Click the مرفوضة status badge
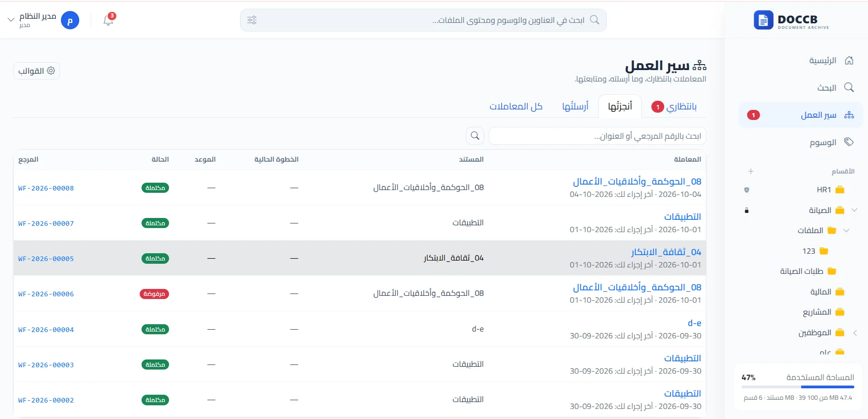This screenshot has height=419, width=868. [154, 294]
